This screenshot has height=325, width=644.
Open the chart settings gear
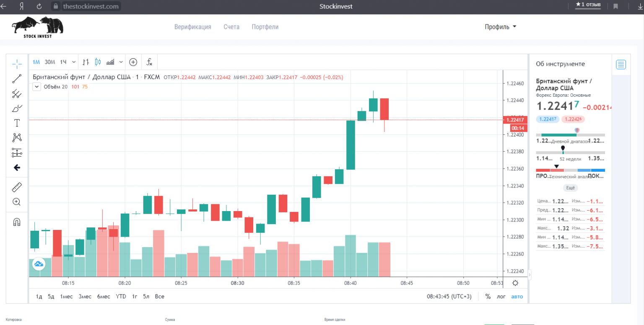point(515,283)
